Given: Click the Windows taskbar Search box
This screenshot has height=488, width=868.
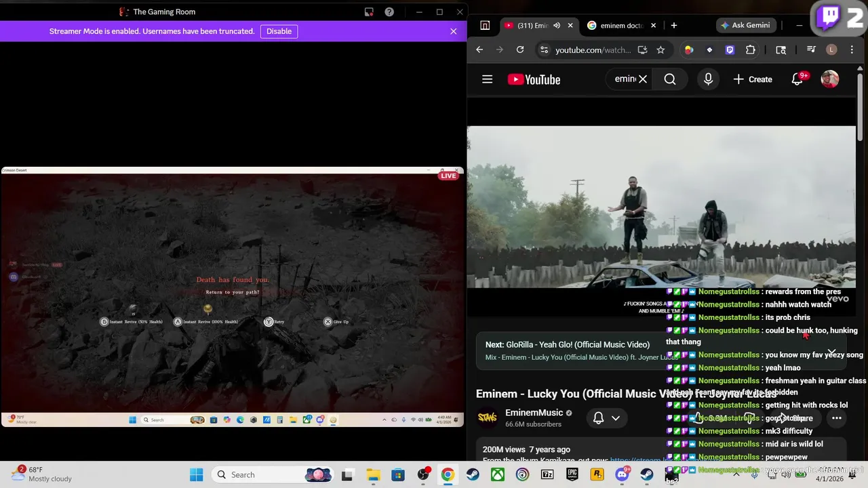Looking at the screenshot, I should 271,474.
